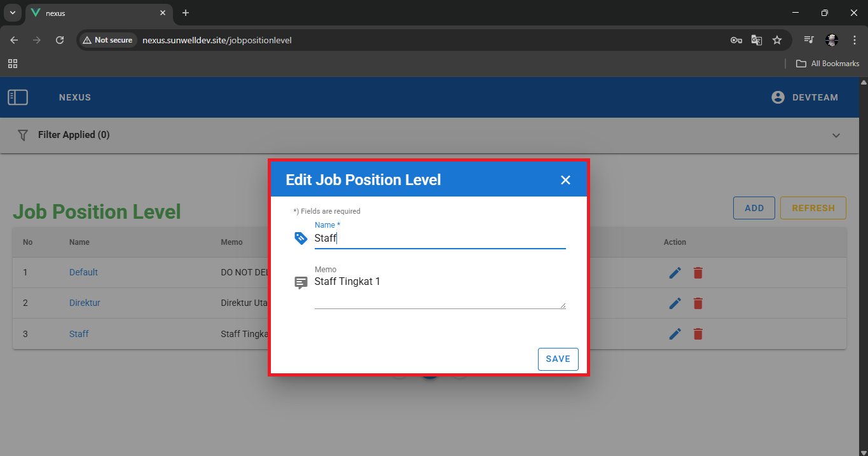Click the ADD button
The height and width of the screenshot is (456, 868).
(754, 208)
